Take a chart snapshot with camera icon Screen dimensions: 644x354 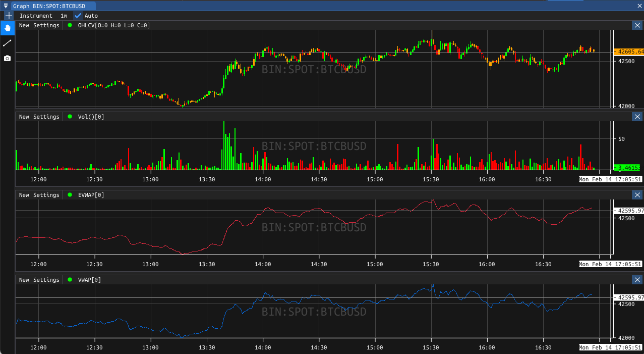pos(8,58)
